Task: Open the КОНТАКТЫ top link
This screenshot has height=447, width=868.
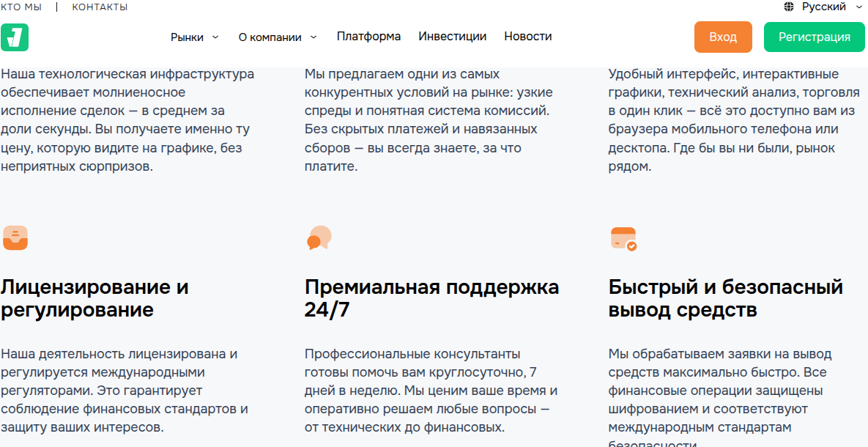Action: point(100,7)
